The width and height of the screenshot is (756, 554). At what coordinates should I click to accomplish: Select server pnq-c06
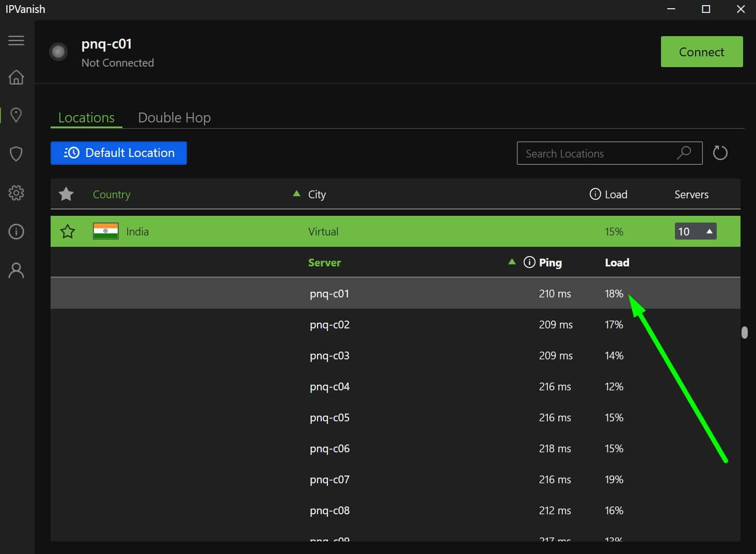pyautogui.click(x=396, y=448)
